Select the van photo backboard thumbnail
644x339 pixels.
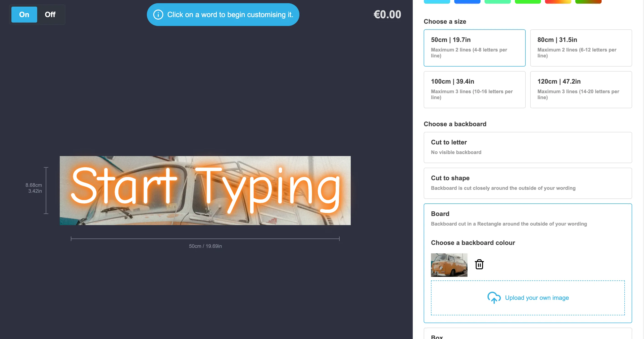[x=449, y=265]
